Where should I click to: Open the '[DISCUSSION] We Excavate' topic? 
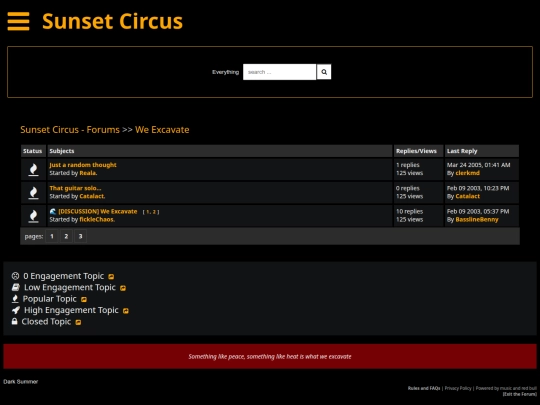98,211
